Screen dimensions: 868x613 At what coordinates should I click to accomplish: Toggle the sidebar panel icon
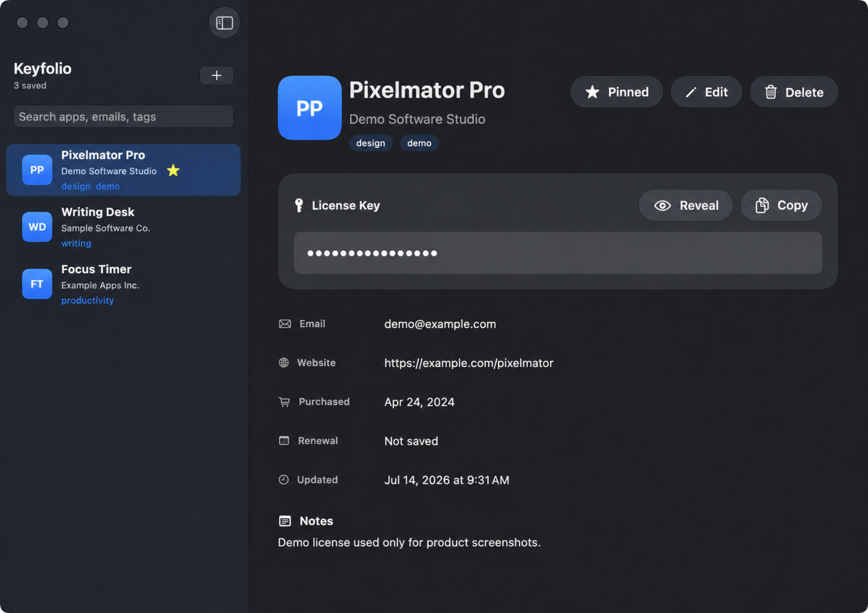[224, 23]
